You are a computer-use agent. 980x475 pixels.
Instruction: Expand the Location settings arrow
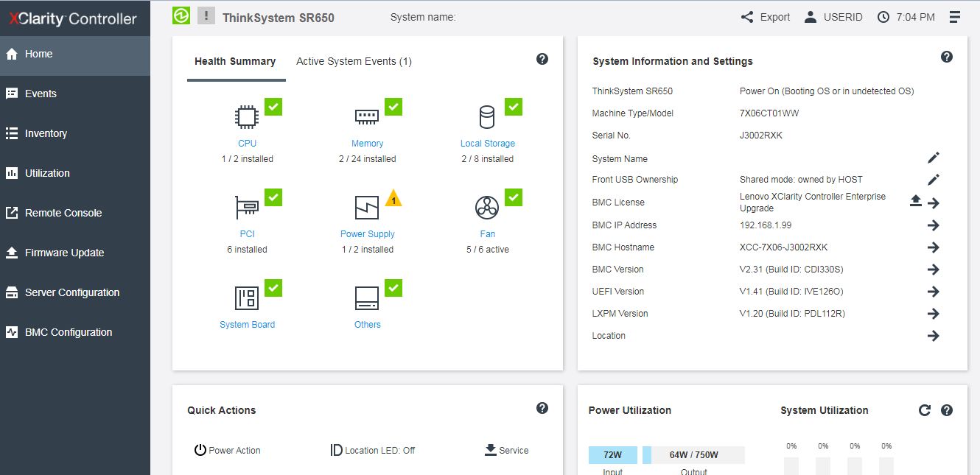pyautogui.click(x=934, y=336)
